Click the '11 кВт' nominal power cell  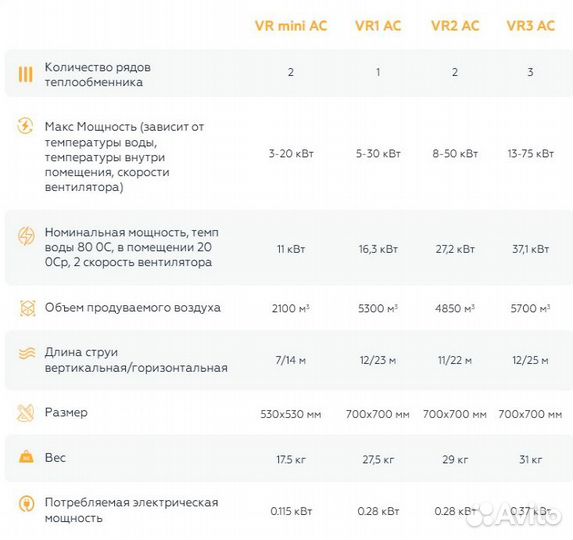291,249
